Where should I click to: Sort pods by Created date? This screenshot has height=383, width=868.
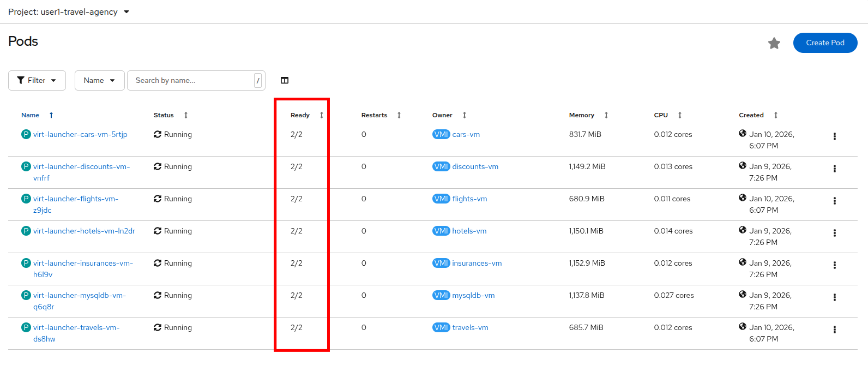tap(751, 115)
